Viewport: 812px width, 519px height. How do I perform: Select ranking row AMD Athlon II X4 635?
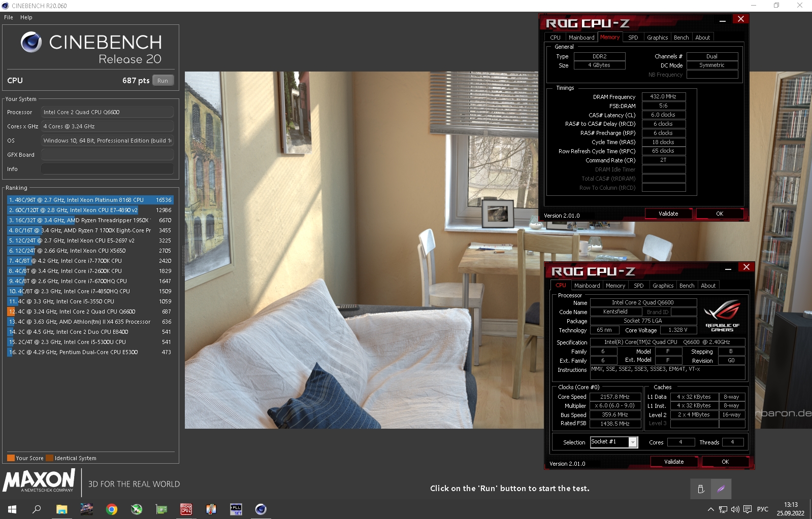point(90,322)
